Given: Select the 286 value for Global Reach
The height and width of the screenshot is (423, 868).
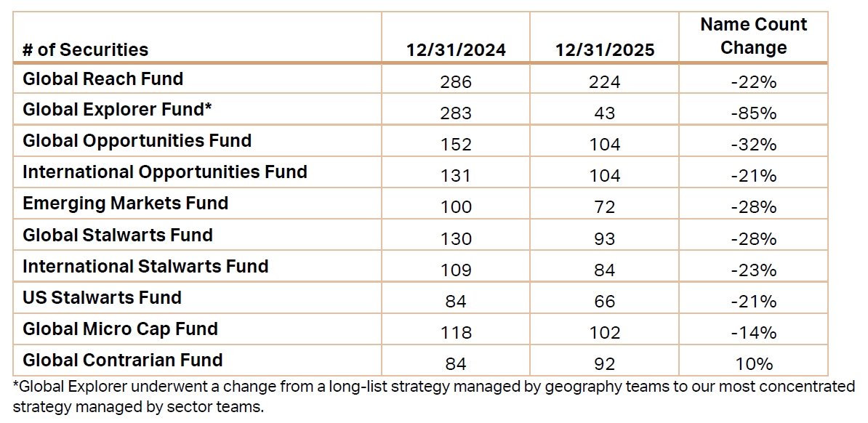Looking at the screenshot, I should tap(456, 82).
